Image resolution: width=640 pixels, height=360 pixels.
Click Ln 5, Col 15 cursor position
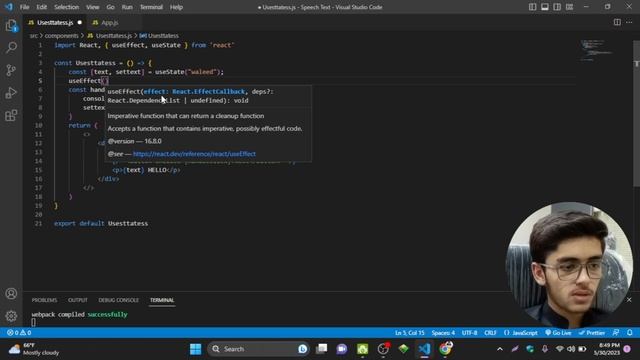409,333
